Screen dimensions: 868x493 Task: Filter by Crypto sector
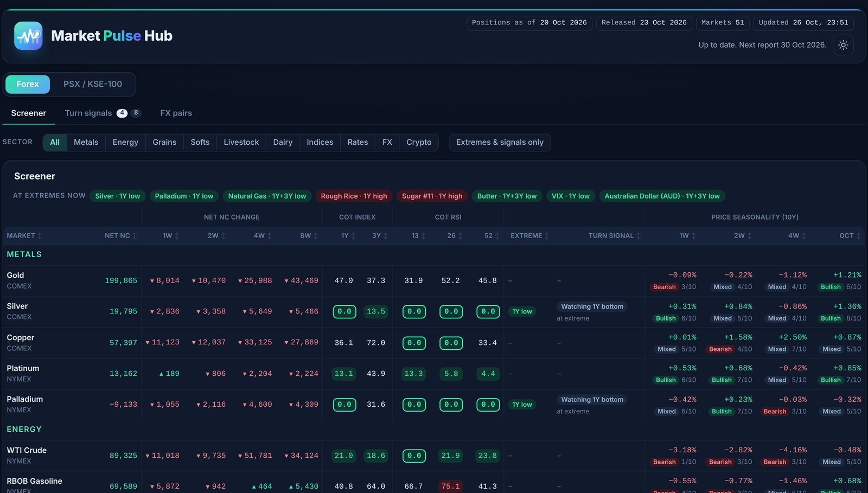pos(419,143)
